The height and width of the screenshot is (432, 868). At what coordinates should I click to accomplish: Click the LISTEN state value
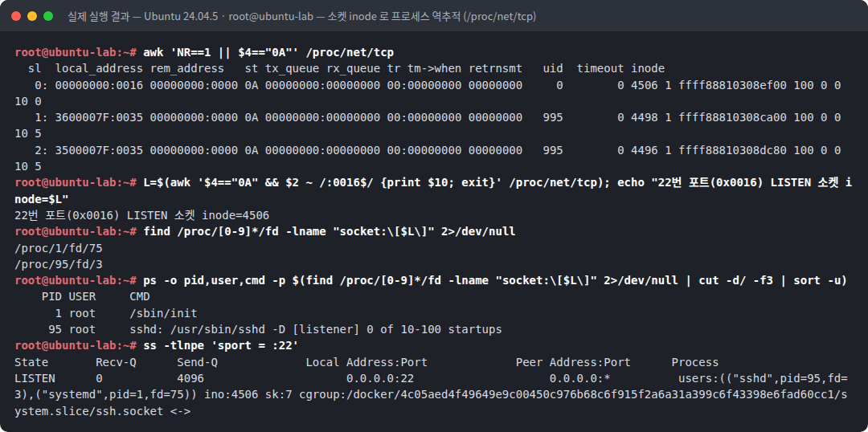35,378
